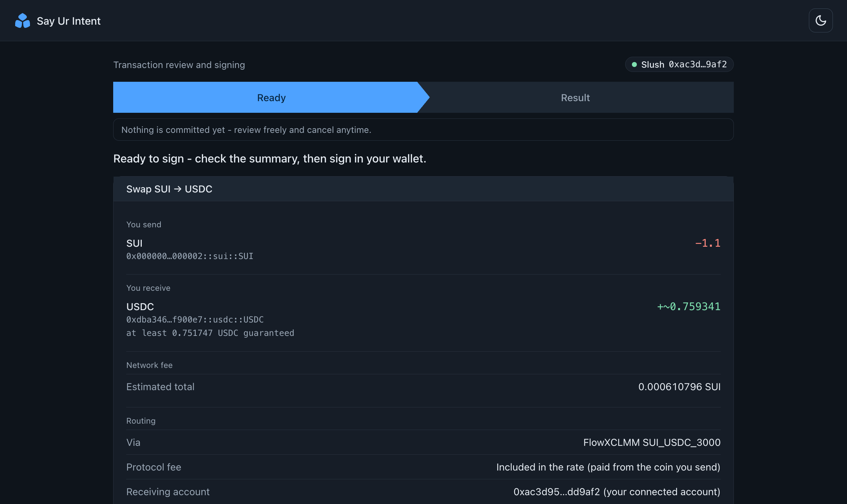This screenshot has width=847, height=504.
Task: Click the SUI token name
Action: pyautogui.click(x=134, y=243)
